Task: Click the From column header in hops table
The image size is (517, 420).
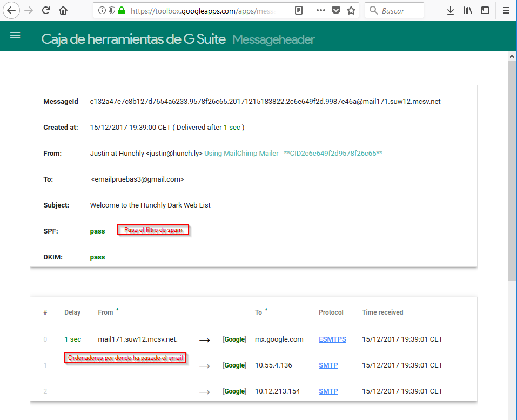Action: click(x=105, y=312)
